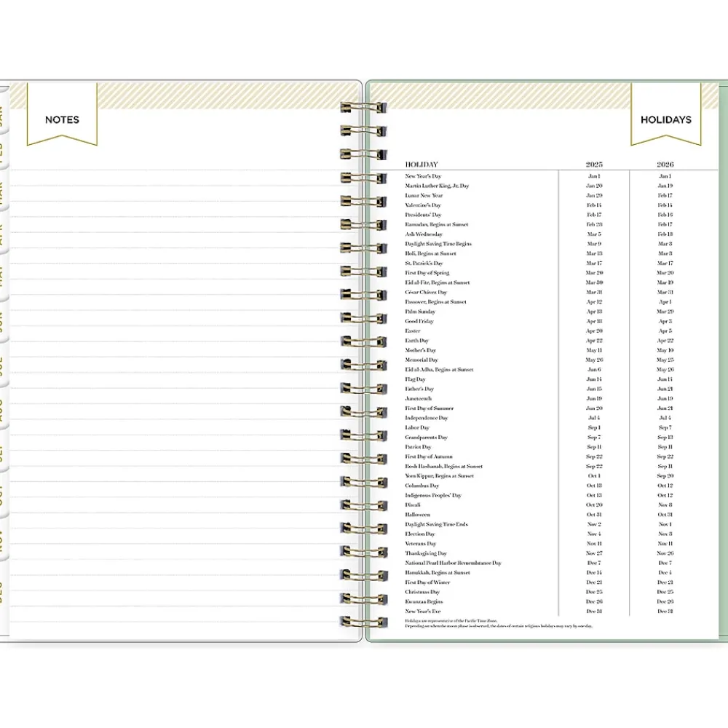This screenshot has width=728, height=728.
Task: Click the bottom spiral binding ring
Action: pyautogui.click(x=363, y=622)
